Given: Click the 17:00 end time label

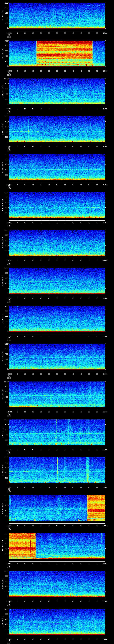Looking at the screenshot, I should [x=105, y=109].
